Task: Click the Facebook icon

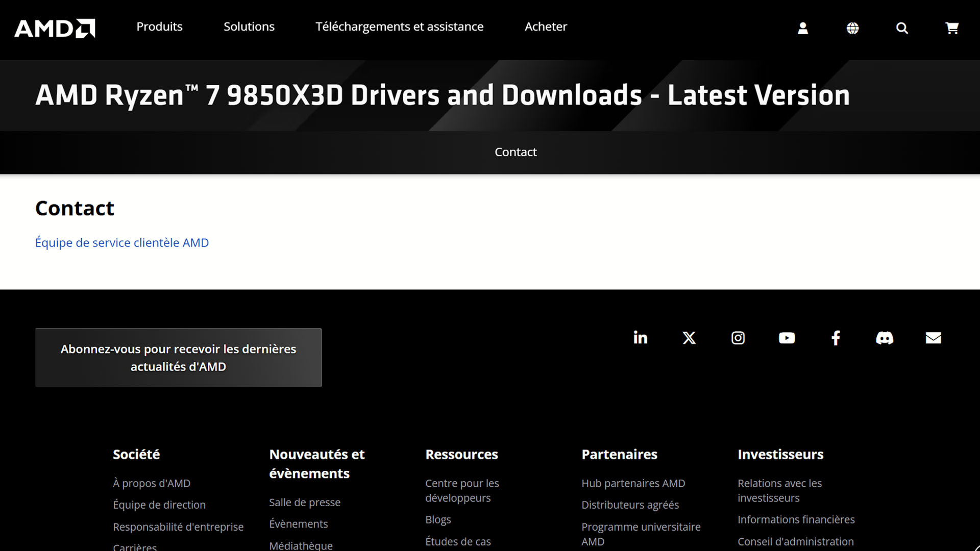Action: [836, 338]
